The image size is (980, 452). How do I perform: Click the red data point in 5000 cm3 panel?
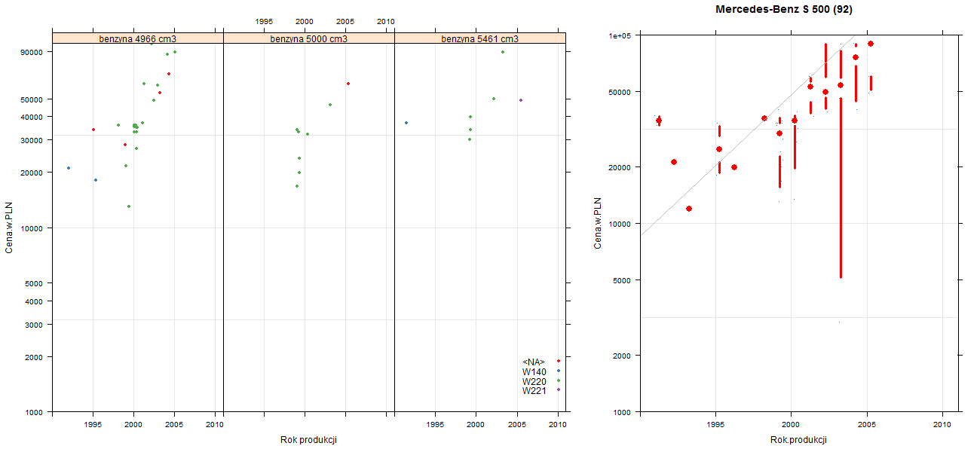(348, 84)
